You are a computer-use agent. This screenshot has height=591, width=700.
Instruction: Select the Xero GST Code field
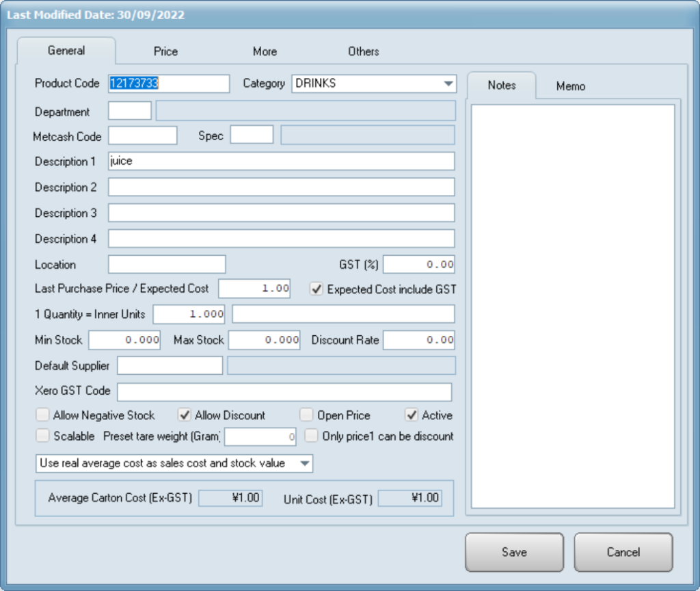tap(284, 392)
